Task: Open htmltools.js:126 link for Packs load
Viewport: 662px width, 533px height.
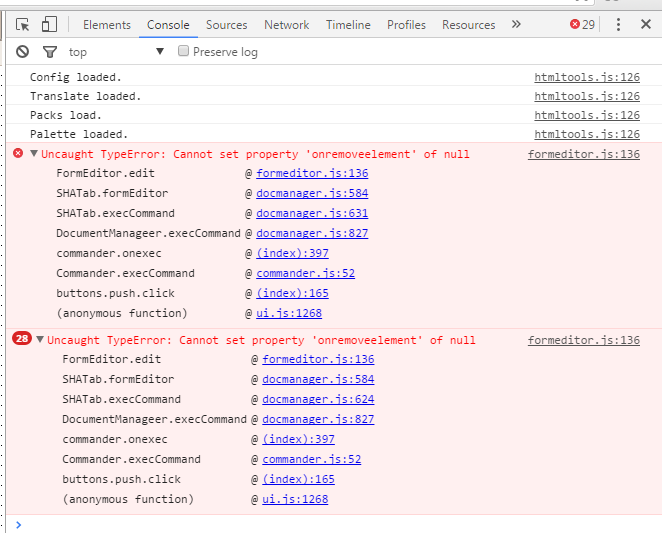Action: (587, 115)
